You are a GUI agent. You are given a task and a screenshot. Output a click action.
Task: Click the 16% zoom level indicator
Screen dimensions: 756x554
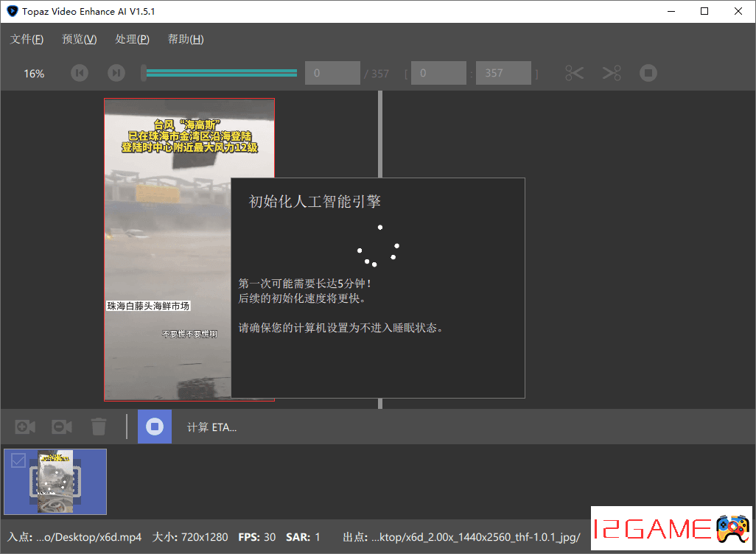(x=34, y=74)
